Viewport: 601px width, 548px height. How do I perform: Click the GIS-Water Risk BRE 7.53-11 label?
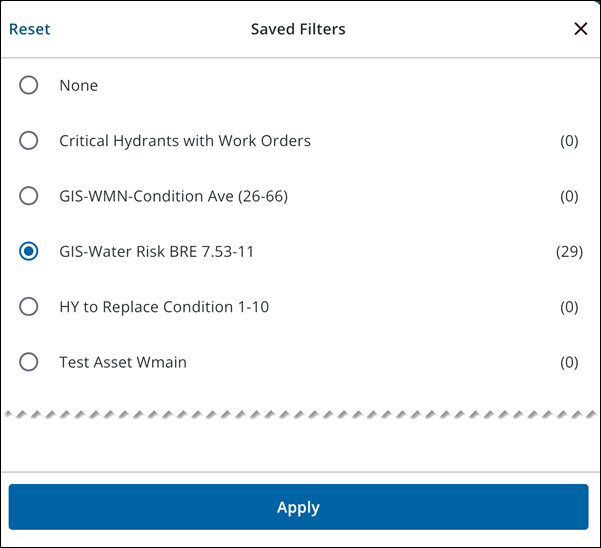156,251
